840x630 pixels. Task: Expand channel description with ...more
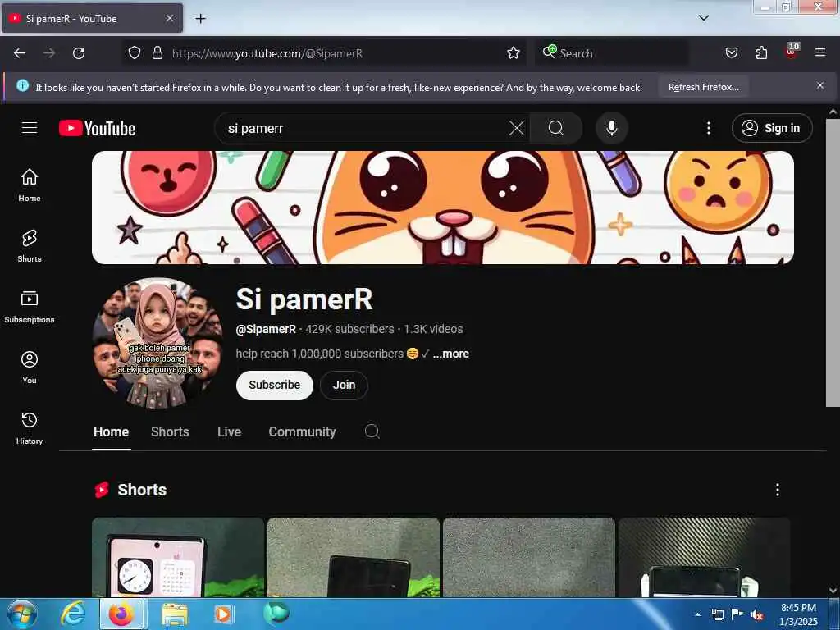click(x=450, y=354)
